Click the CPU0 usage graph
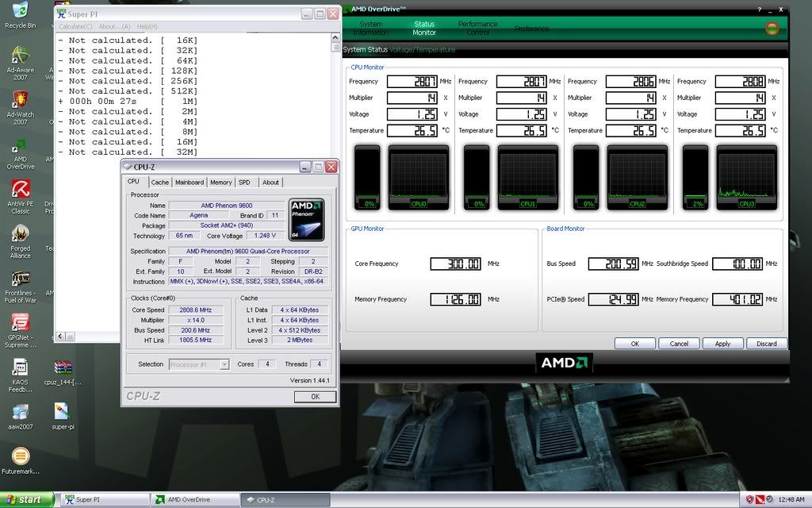The width and height of the screenshot is (812, 508). point(419,178)
